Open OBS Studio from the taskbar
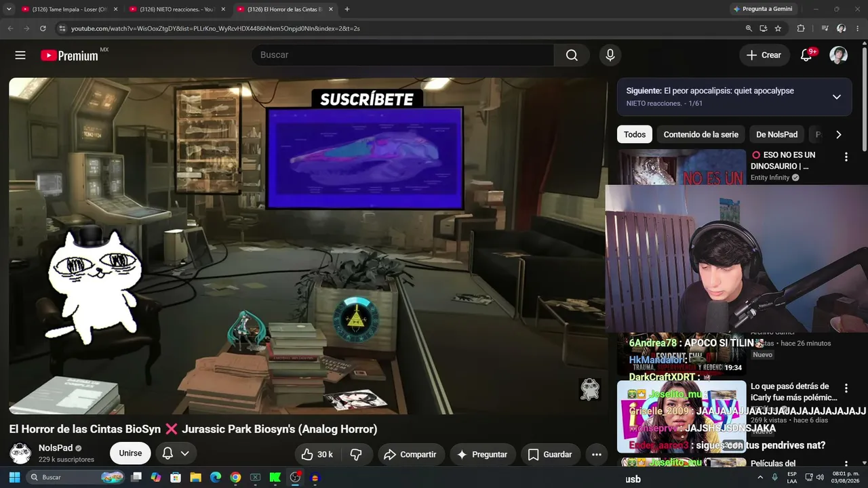The height and width of the screenshot is (488, 868). 295,477
